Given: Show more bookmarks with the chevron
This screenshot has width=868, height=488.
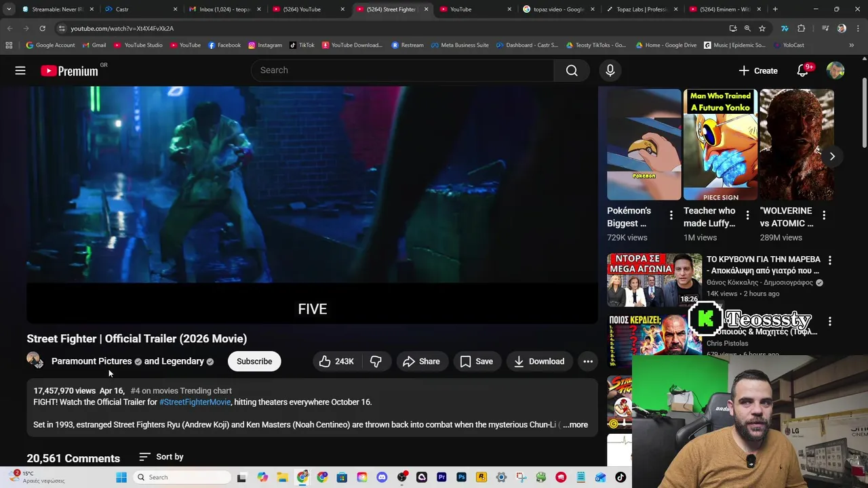Looking at the screenshot, I should tap(852, 45).
